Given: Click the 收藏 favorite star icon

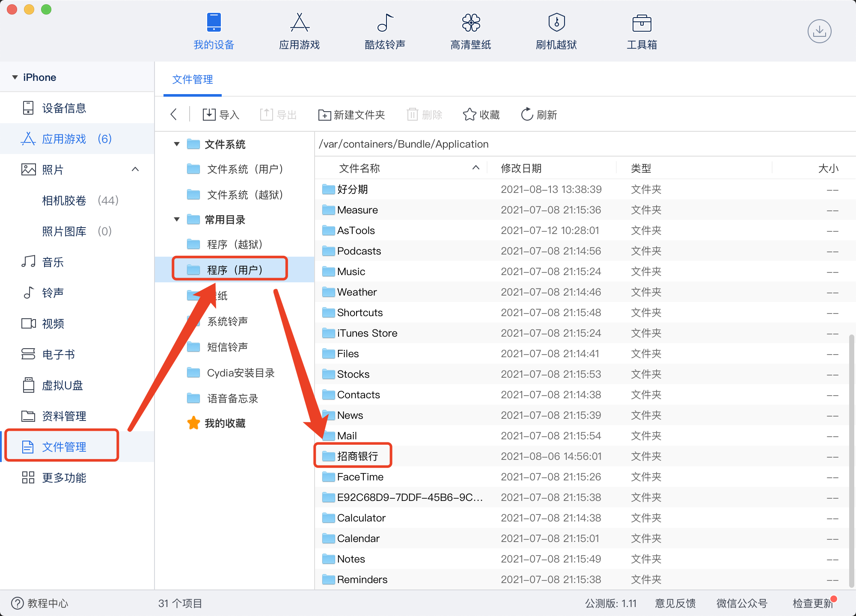Looking at the screenshot, I should point(481,114).
